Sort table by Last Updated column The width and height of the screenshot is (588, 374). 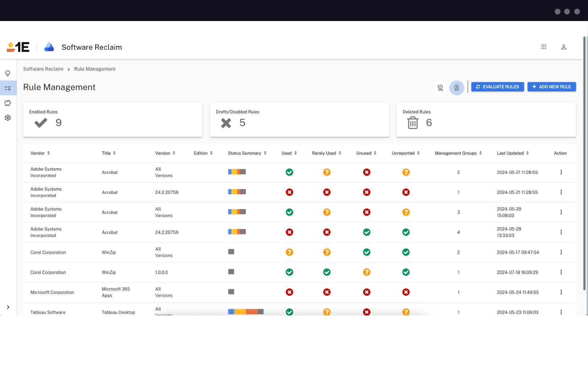click(512, 153)
